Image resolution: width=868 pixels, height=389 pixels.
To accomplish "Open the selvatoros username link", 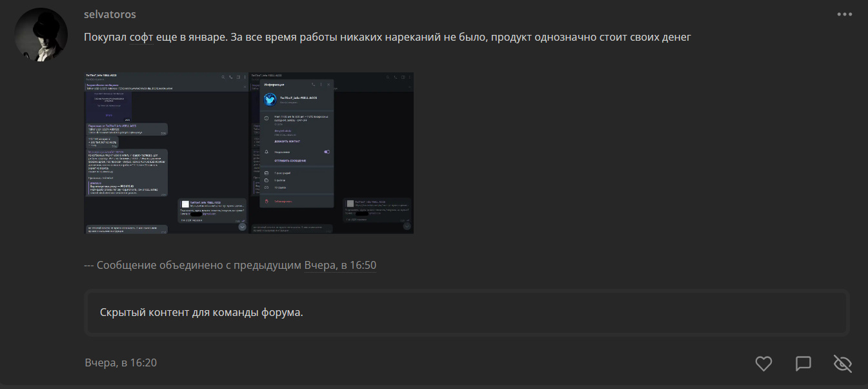I will [x=110, y=14].
